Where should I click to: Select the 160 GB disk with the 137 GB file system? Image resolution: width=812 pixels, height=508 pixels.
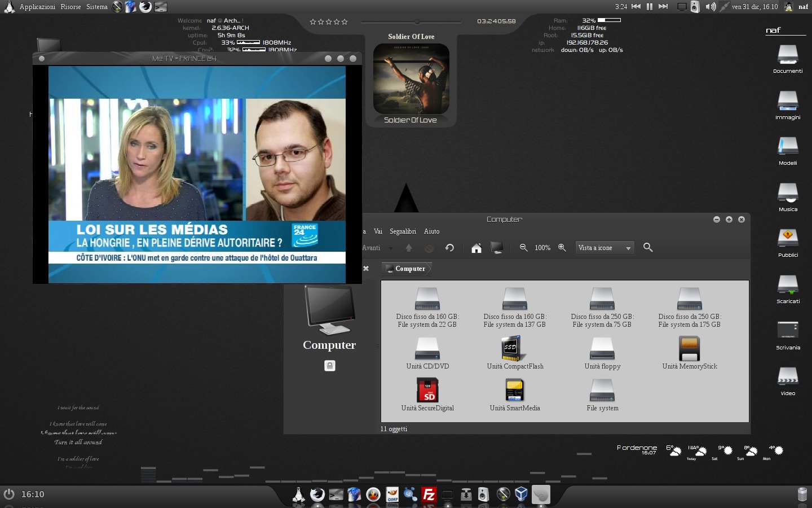coord(515,308)
